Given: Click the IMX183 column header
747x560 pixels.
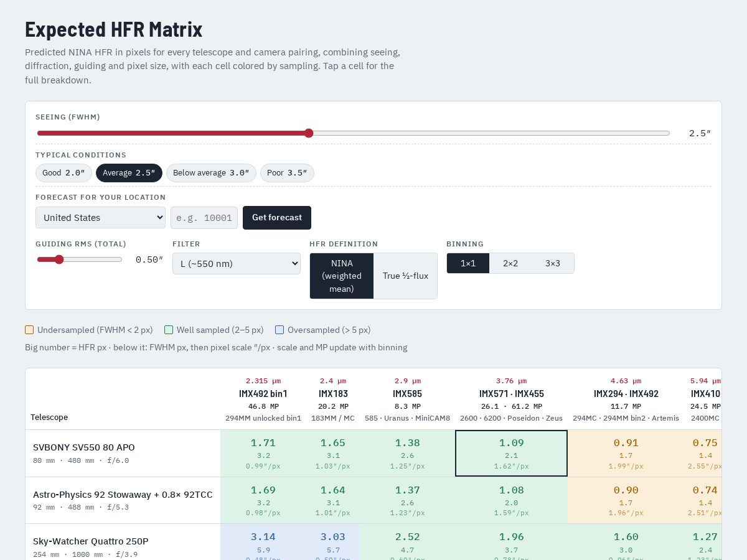Looking at the screenshot, I should point(333,399).
